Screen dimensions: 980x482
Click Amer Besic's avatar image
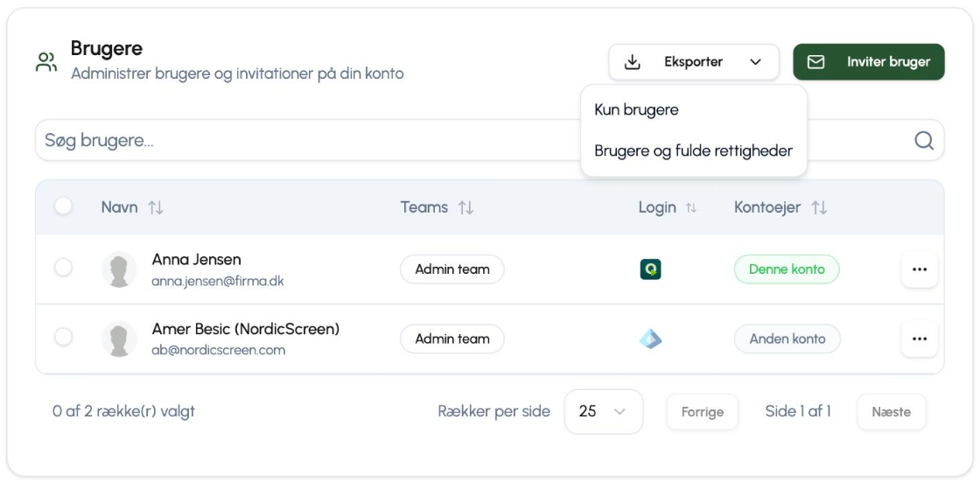coord(119,339)
